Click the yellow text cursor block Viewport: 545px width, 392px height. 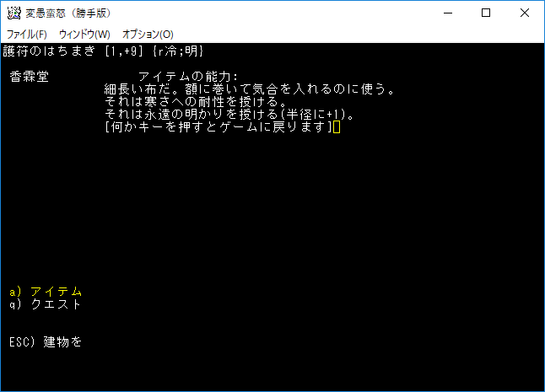[337, 127]
